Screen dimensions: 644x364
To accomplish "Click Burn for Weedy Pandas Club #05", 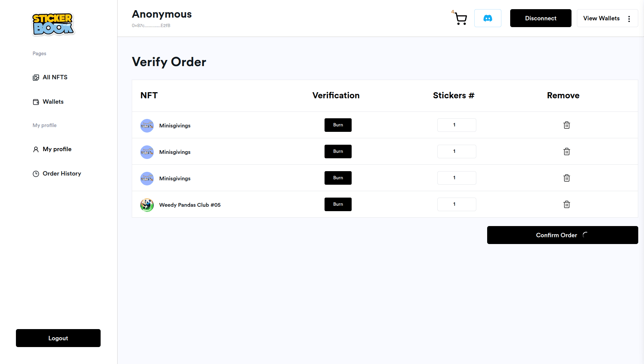I will [x=338, y=204].
